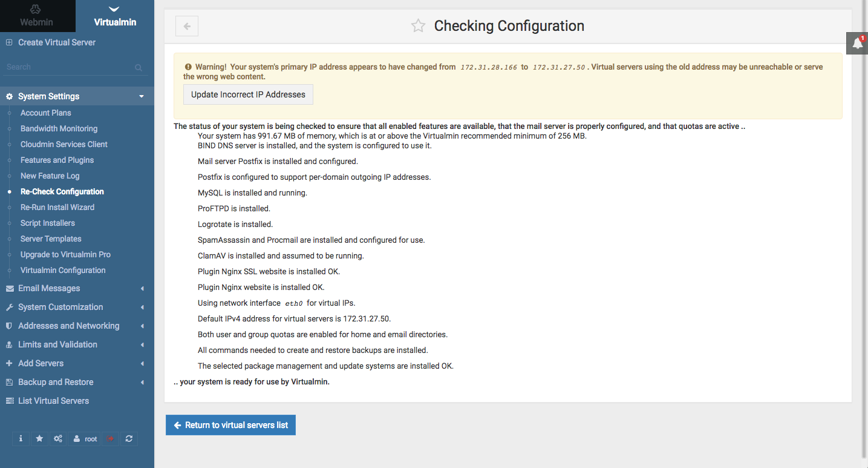Click the Limits and Validation icon
The image size is (868, 468).
click(x=9, y=344)
